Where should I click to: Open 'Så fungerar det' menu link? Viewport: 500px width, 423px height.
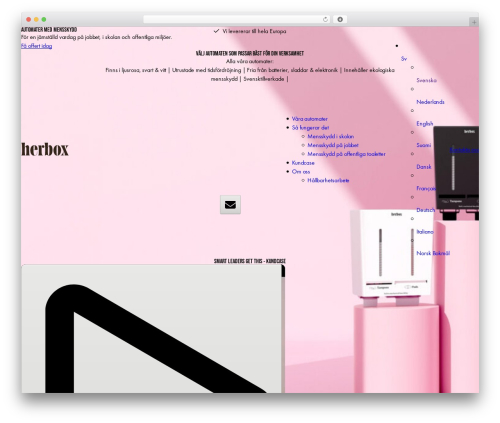pyautogui.click(x=310, y=127)
